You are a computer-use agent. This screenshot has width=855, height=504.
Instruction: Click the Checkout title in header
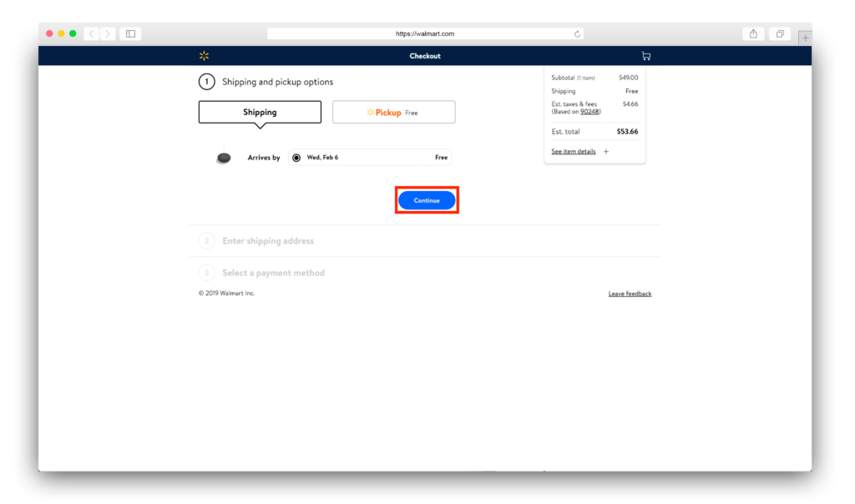[x=425, y=56]
